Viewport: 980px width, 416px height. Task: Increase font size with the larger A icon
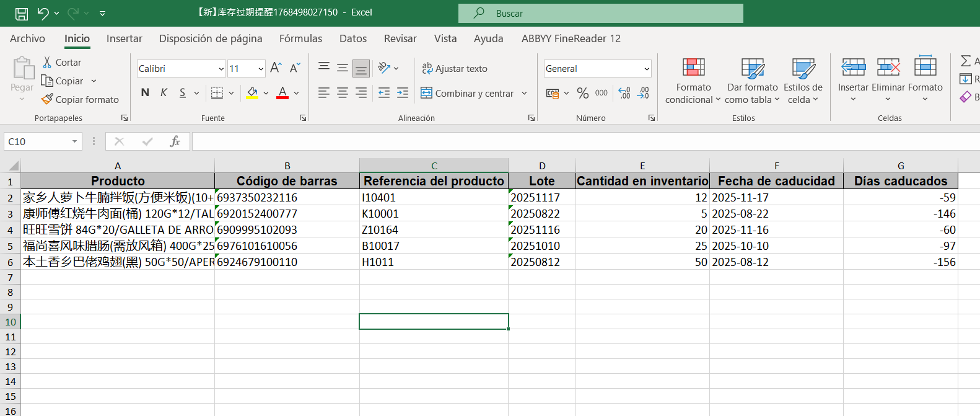[x=276, y=68]
